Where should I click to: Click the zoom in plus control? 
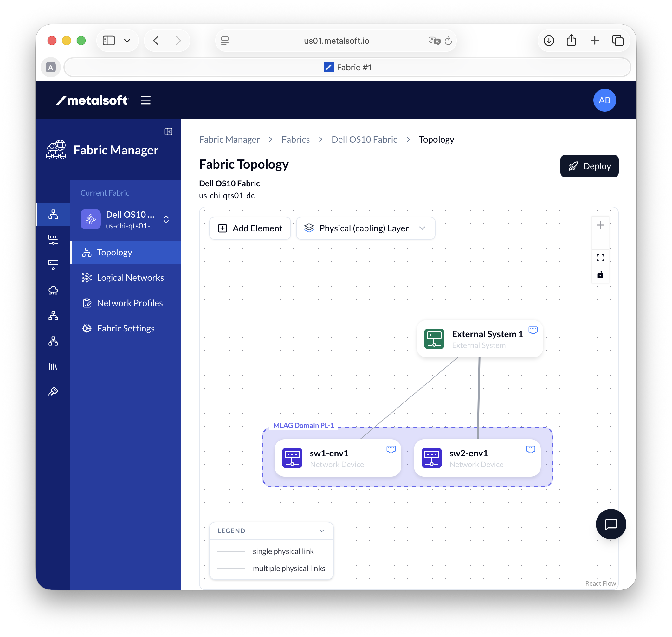click(600, 225)
